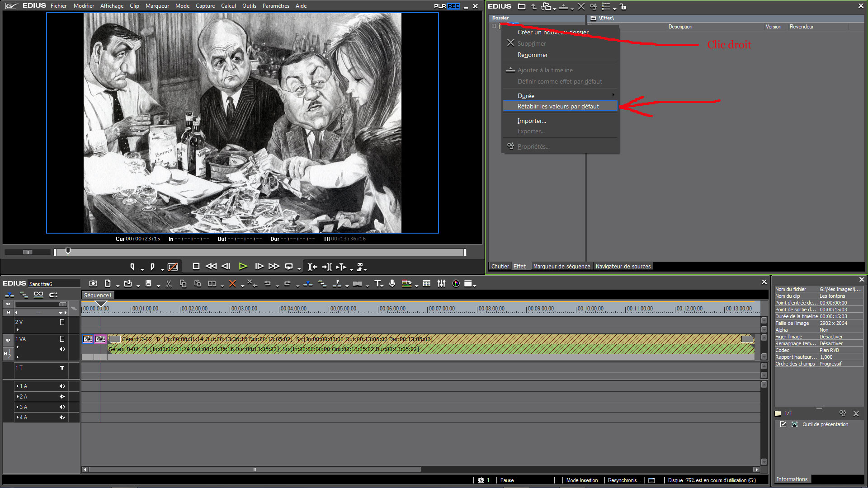Screen dimensions: 868x488
Task: Click the scissors cut icon in timeline toolbar
Action: 169,284
